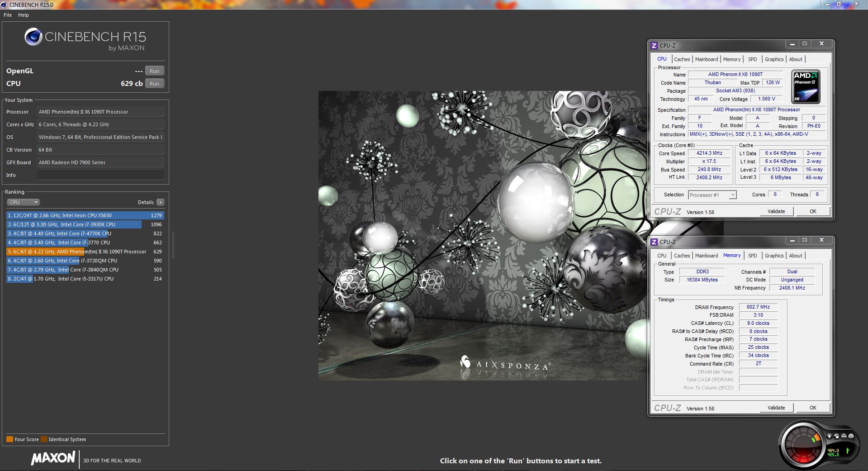868x471 pixels.
Task: Click OK in upper CPU-Z window
Action: (x=813, y=211)
